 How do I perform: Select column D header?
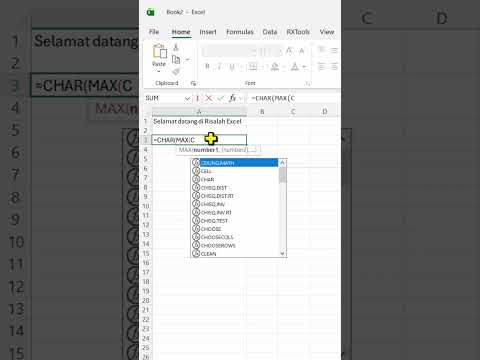point(324,111)
